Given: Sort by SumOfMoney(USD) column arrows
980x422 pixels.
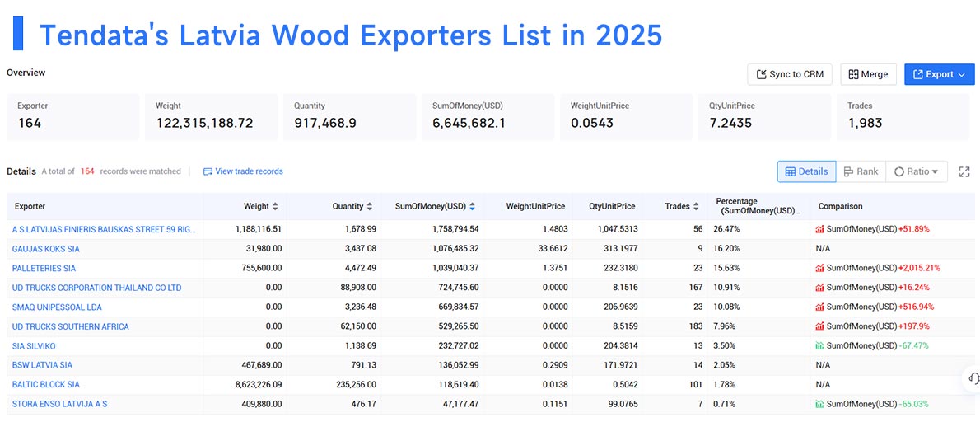Looking at the screenshot, I should click(x=472, y=206).
